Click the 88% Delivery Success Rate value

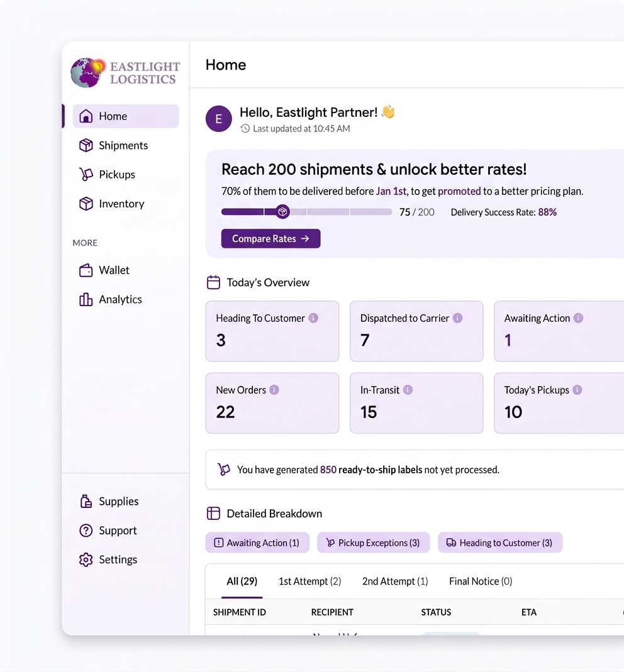coord(548,212)
